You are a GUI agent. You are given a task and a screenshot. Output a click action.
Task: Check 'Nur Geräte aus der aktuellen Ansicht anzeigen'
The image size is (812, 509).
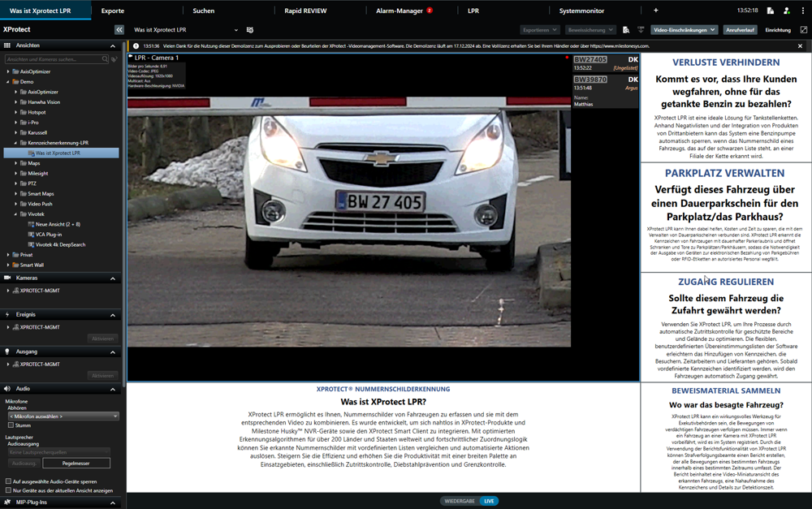8,490
